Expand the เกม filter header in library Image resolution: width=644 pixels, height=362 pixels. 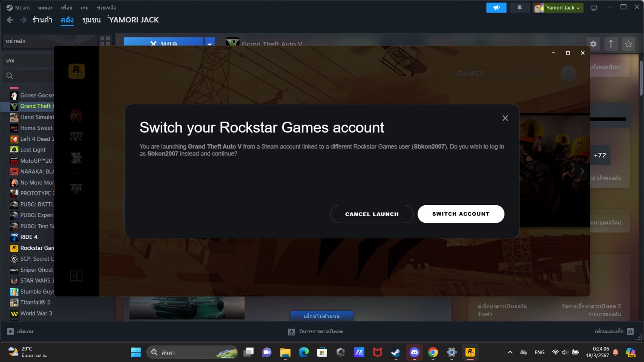28,61
